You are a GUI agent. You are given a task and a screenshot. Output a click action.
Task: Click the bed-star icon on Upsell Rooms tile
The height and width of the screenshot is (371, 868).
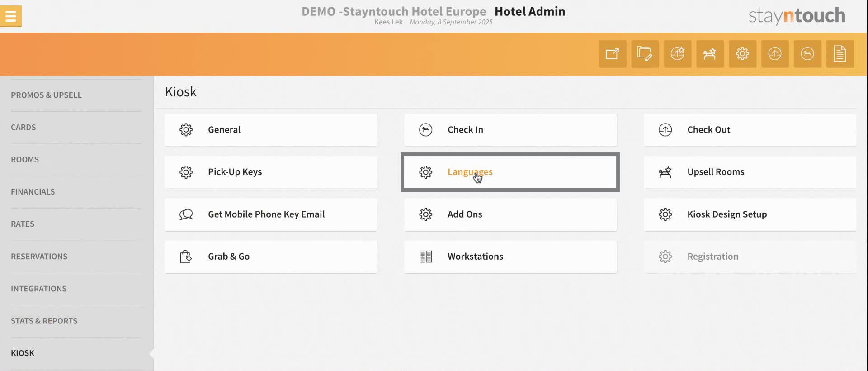pyautogui.click(x=665, y=172)
